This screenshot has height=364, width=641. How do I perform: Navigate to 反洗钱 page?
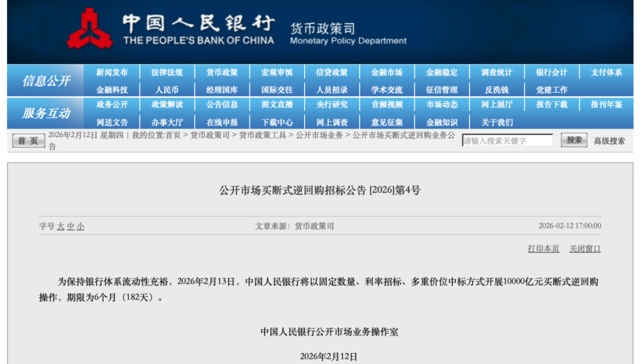[x=497, y=90]
